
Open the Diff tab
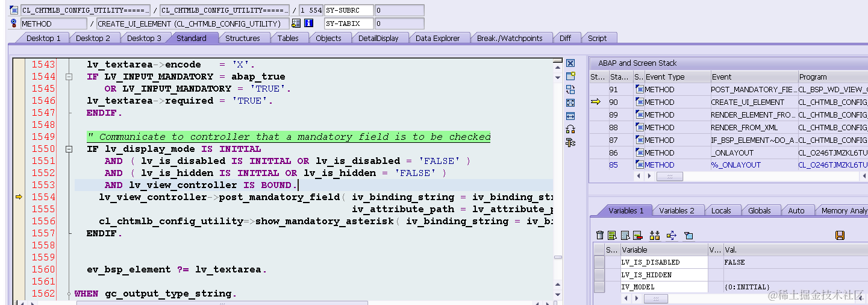[x=565, y=38]
